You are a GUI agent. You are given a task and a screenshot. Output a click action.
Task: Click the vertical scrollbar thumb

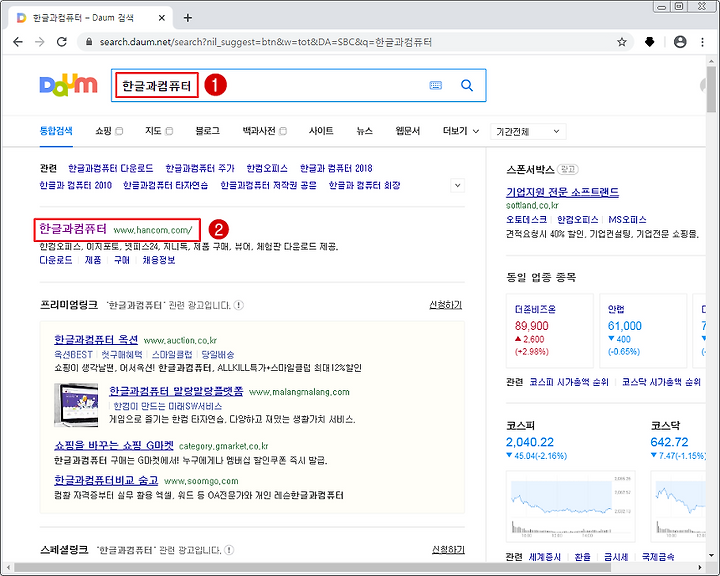tap(711, 89)
